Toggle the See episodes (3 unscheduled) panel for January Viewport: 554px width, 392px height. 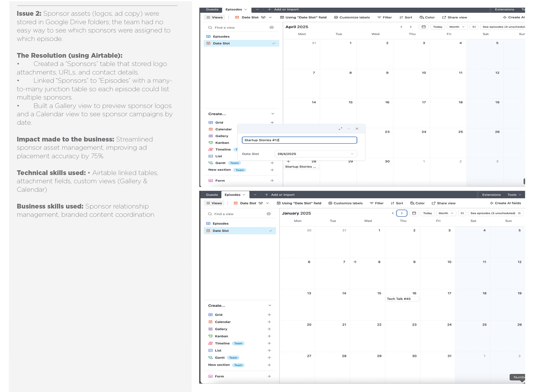[495, 213]
